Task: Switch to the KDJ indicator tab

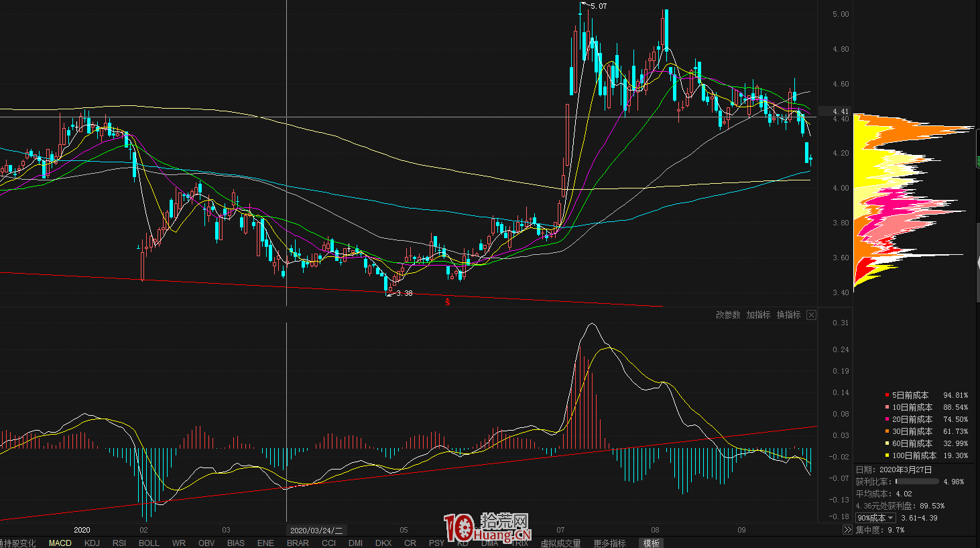Action: coord(92,543)
